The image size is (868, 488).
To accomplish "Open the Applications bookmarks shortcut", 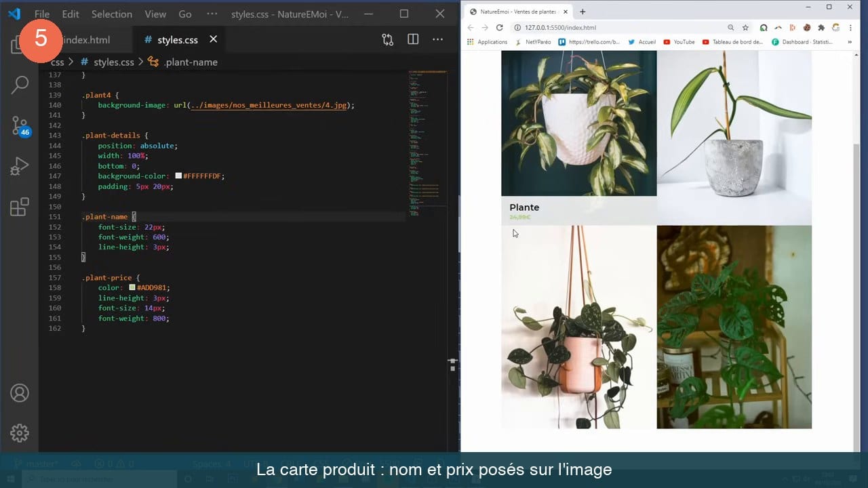I will pyautogui.click(x=487, y=42).
